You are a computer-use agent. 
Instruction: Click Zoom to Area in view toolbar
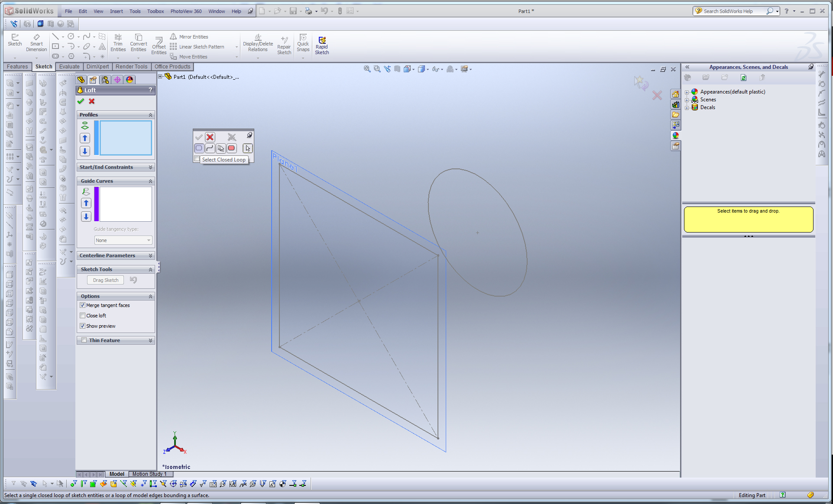(x=377, y=69)
